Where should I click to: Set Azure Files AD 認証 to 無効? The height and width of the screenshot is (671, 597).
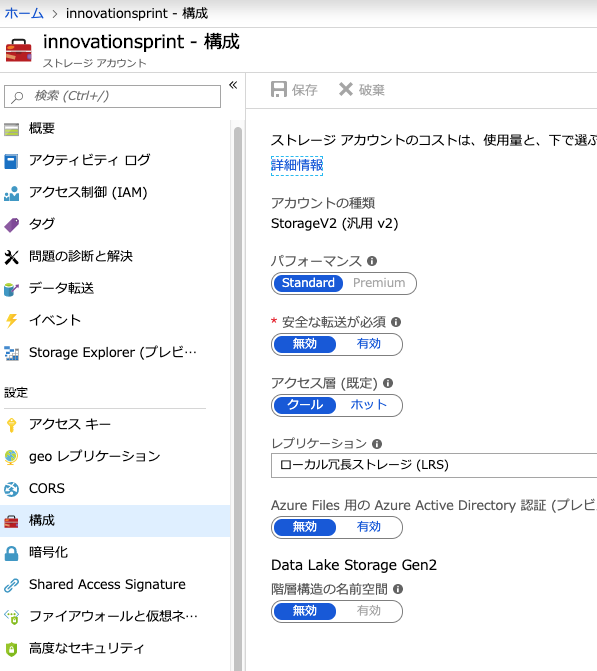click(305, 527)
